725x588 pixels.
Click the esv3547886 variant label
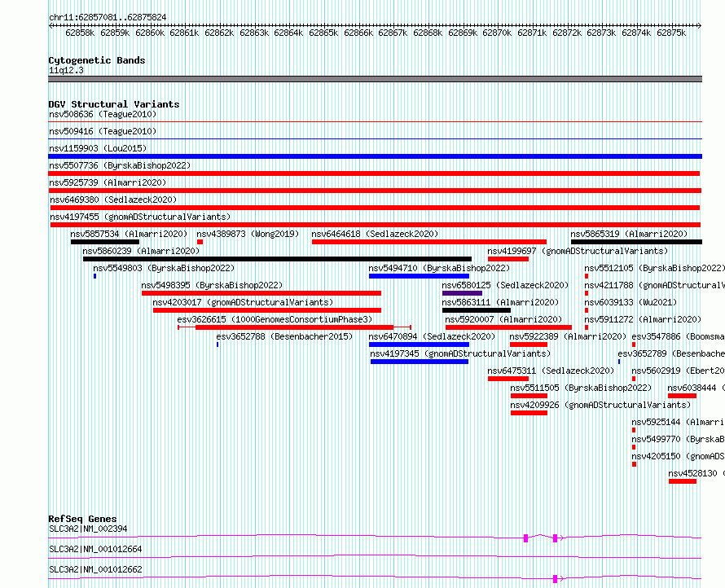click(678, 336)
